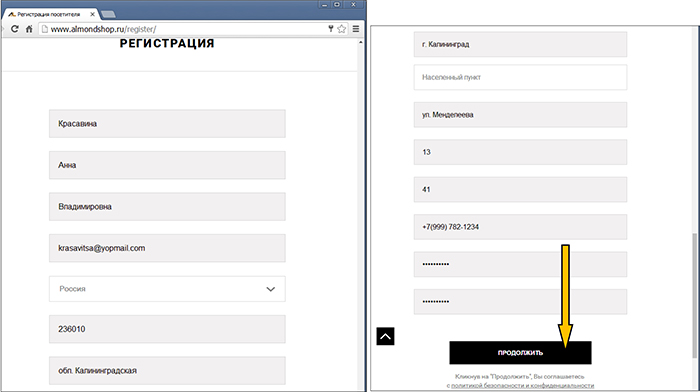Viewport: 700px width, 392px height.
Task: Open the country dropdown showing Россия
Action: (167, 289)
